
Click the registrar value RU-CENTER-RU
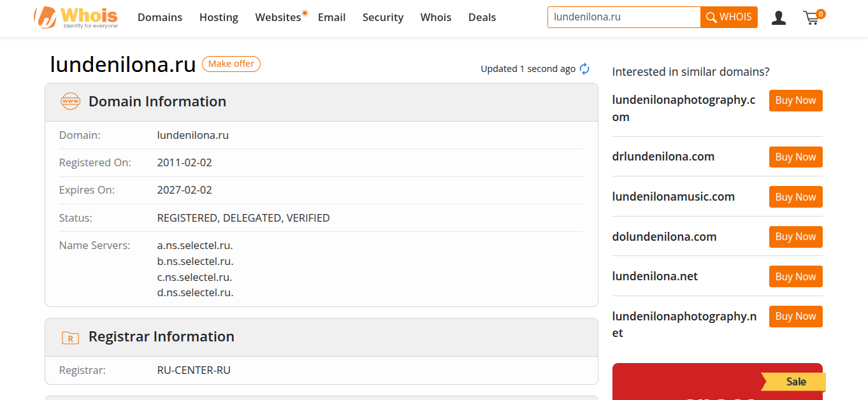[x=194, y=370]
